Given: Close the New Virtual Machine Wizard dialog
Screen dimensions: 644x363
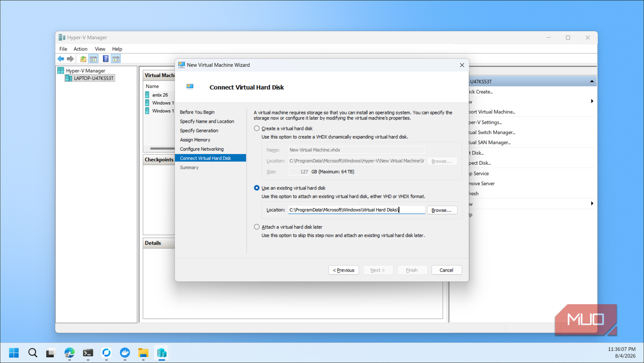Looking at the screenshot, I should pyautogui.click(x=462, y=65).
